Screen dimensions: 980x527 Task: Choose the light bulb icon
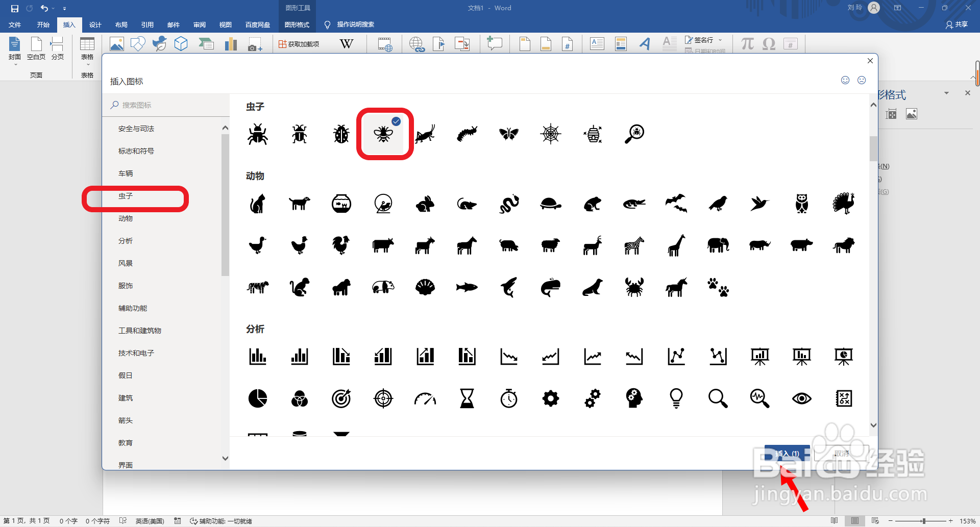676,398
